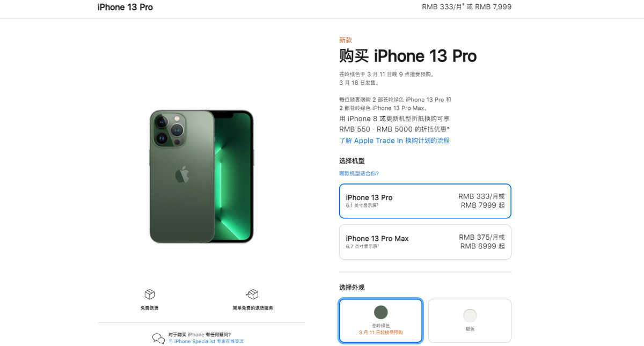Click the 简单免费的退货服务 label text
Screen dimensions: 644x346
(252, 308)
